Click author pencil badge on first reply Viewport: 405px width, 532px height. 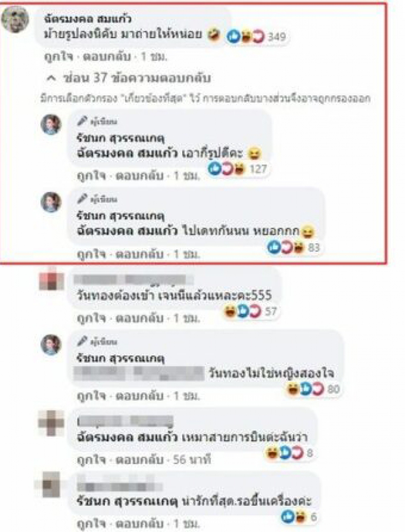83,121
